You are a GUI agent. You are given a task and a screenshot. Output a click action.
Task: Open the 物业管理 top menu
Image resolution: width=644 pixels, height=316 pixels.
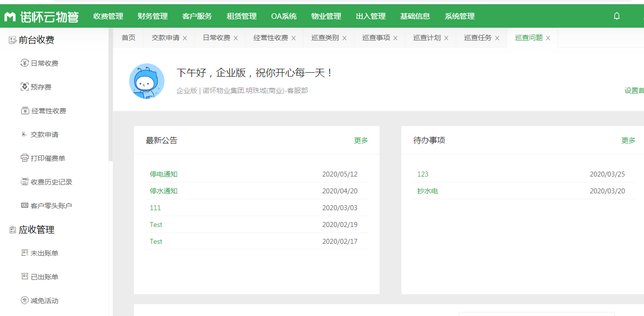click(326, 16)
